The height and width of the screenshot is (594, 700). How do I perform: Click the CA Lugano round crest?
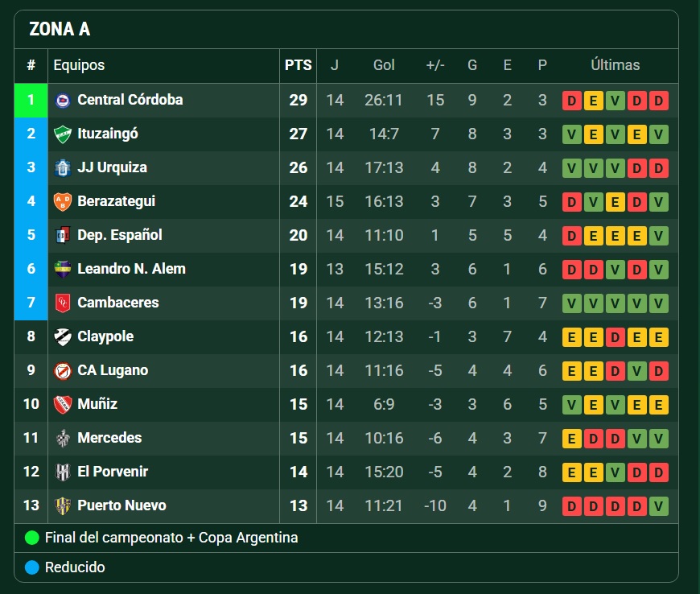coord(63,371)
